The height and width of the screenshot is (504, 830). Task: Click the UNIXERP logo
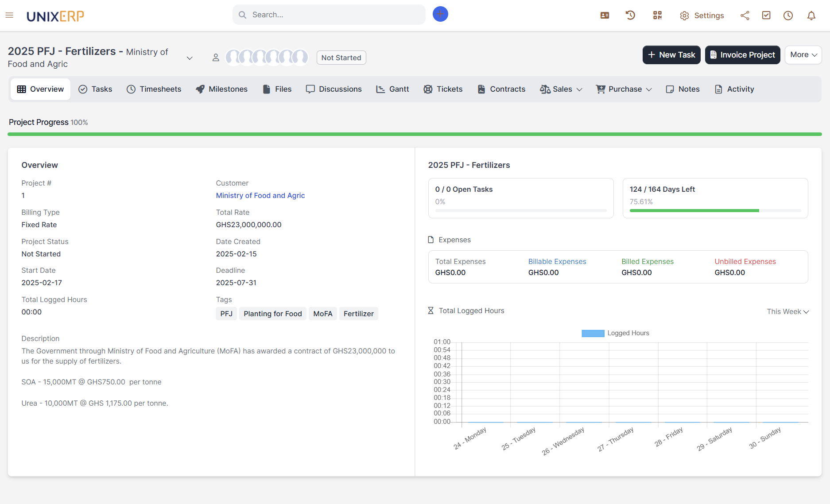(x=55, y=16)
